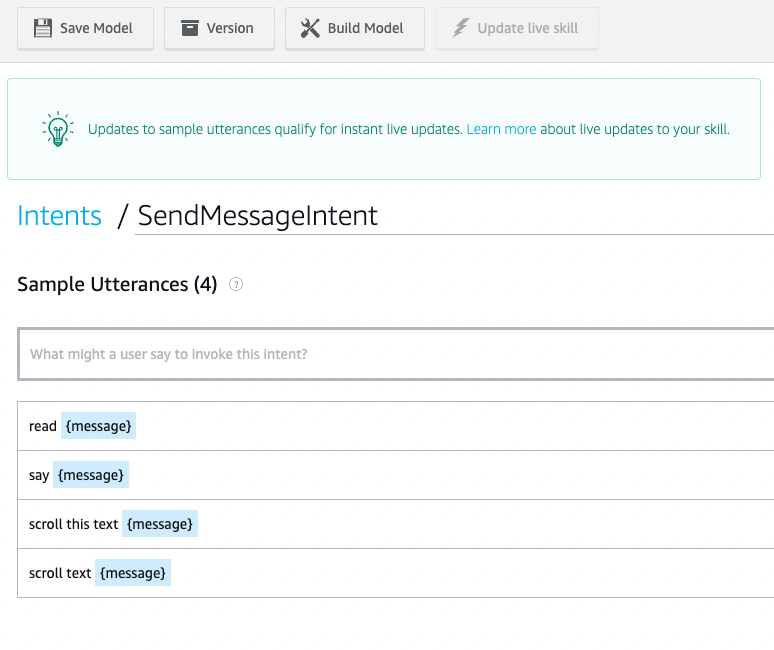Click the SendMessageIntent name field

450,216
